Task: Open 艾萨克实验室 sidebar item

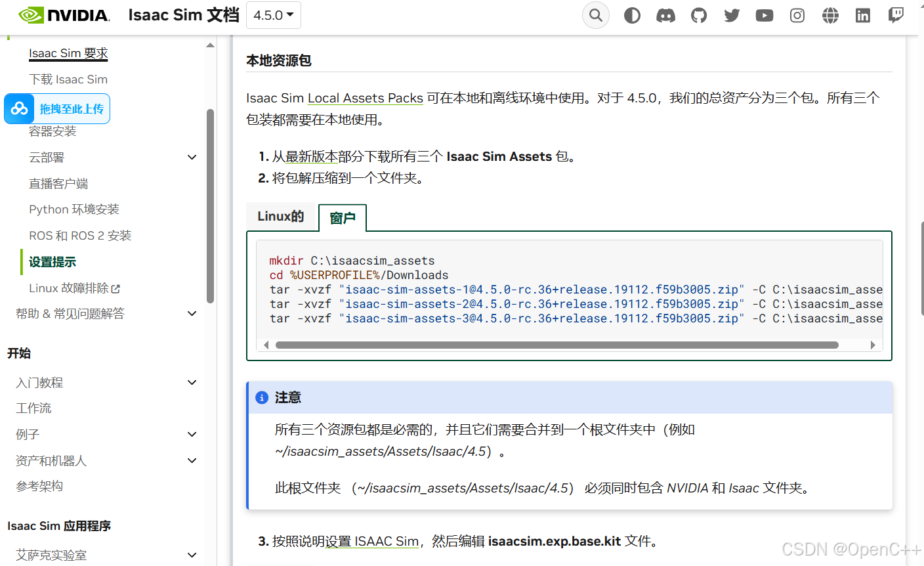Action: click(51, 555)
